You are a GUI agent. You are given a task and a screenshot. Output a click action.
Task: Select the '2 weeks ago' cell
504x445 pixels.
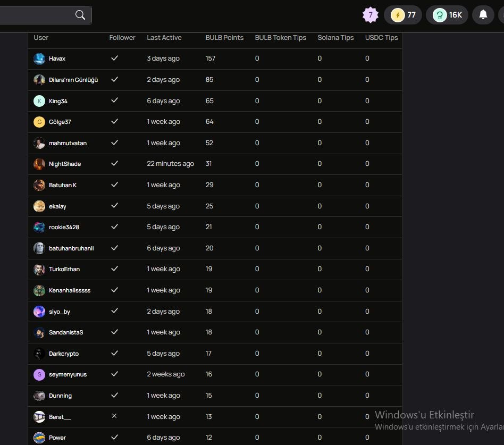point(166,374)
